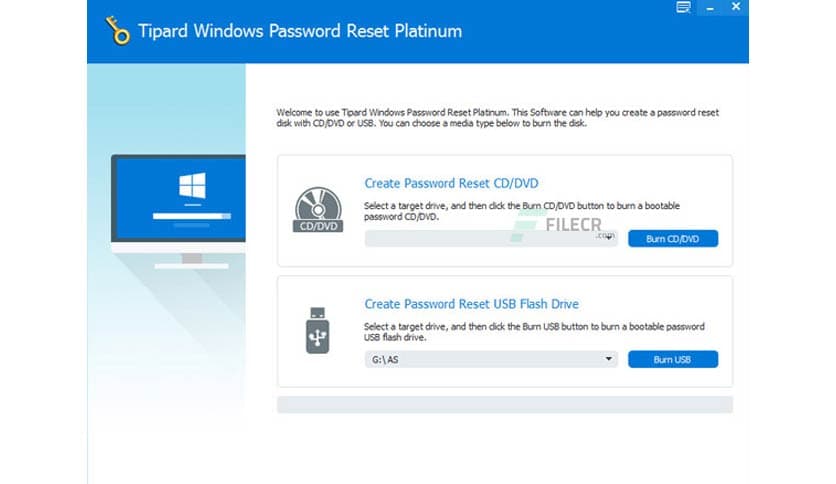Click the CD/DVD disc icon
Viewport: 836px width, 484px height.
coord(318,209)
